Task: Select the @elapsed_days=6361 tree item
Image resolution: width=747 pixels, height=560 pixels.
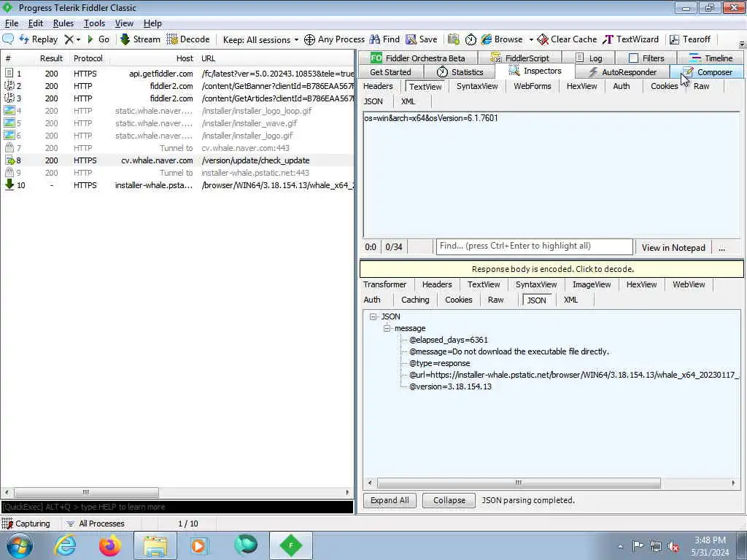Action: point(449,340)
